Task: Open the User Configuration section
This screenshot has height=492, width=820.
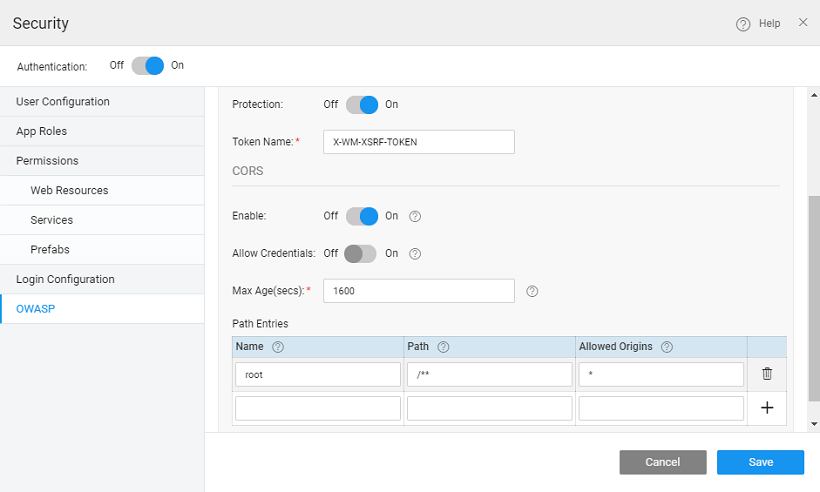Action: 63,102
